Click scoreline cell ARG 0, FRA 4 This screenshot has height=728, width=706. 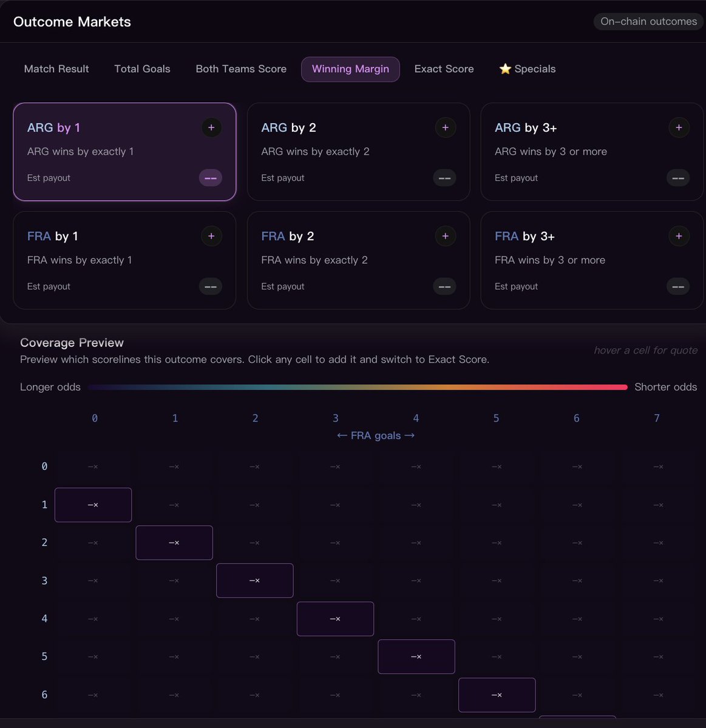click(x=416, y=467)
